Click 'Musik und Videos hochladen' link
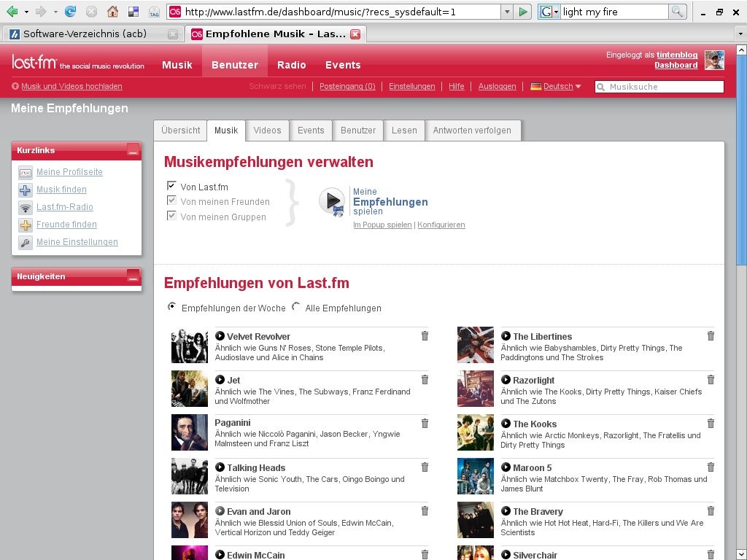Viewport: 747px width, 560px height. pyautogui.click(x=71, y=86)
